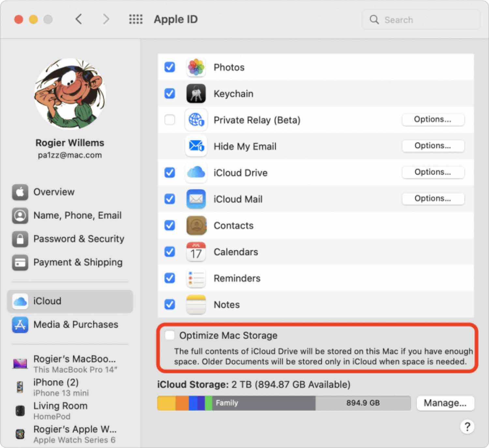
Task: Enable Optimize Mac Storage checkbox
Action: click(170, 335)
